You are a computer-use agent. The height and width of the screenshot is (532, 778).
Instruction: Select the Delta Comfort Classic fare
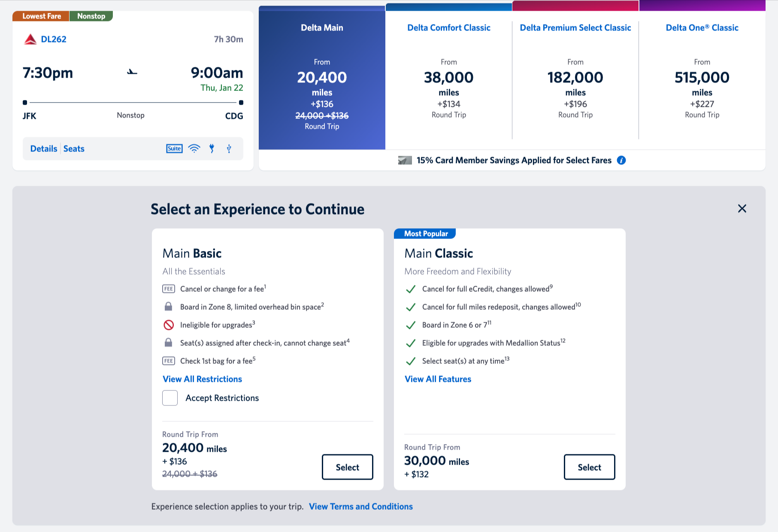(448, 77)
